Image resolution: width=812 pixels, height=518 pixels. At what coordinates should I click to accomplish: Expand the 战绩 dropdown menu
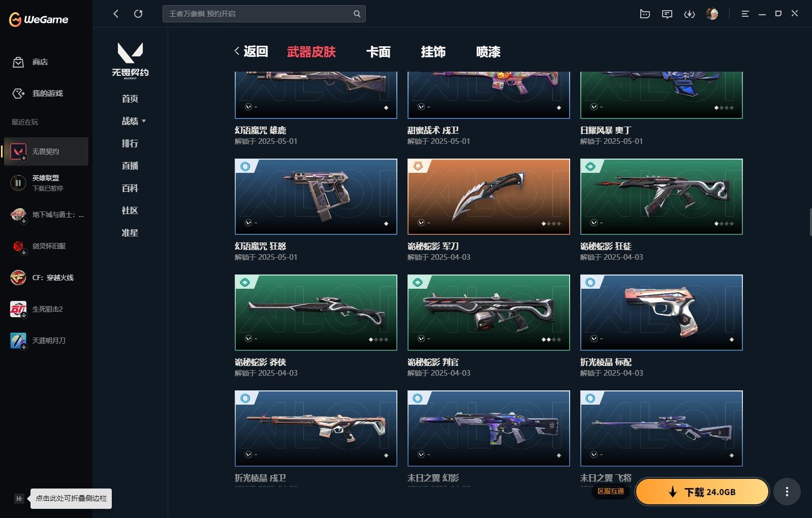(134, 121)
